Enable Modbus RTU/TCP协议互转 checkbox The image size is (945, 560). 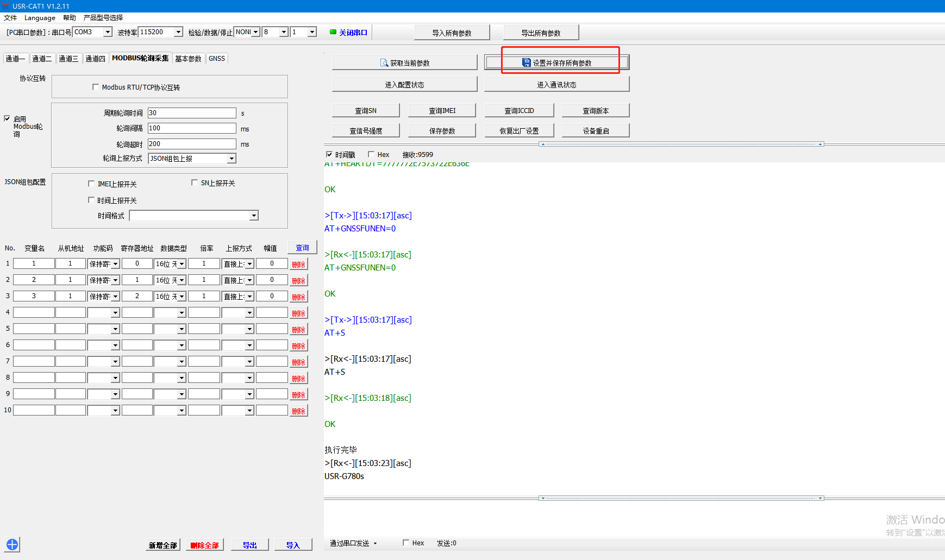[x=96, y=87]
